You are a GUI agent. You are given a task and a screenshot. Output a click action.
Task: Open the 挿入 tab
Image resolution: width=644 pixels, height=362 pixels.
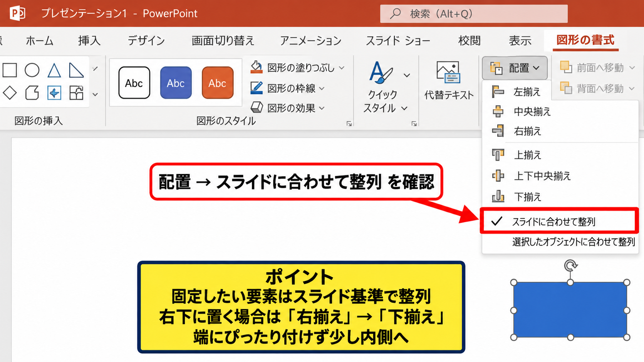coord(89,40)
